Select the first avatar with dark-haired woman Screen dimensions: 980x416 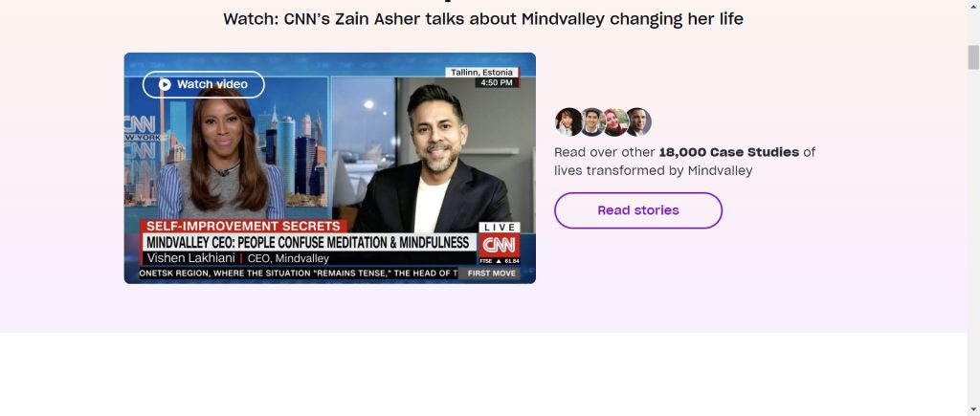coord(568,121)
